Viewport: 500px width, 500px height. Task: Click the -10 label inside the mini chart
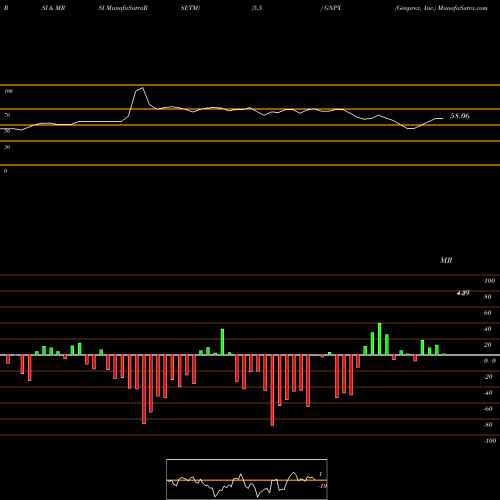[x=322, y=486]
